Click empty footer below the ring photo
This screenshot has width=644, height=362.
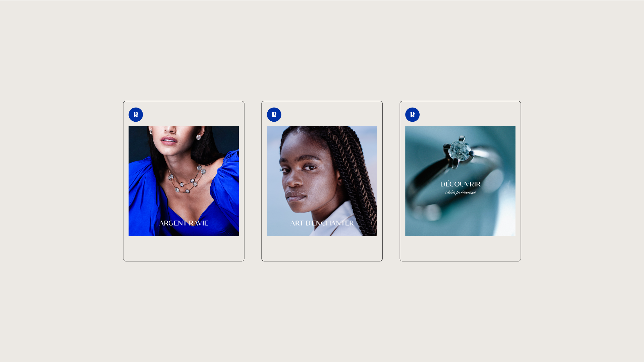click(460, 248)
